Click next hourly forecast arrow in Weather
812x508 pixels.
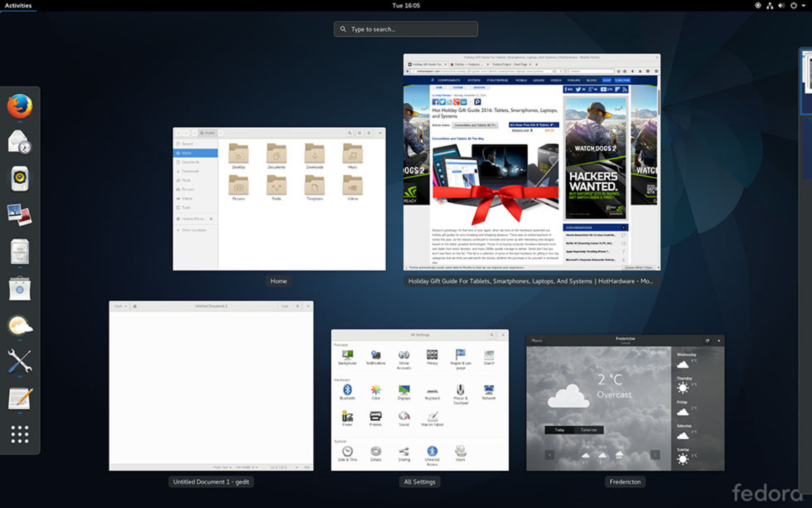tap(655, 454)
